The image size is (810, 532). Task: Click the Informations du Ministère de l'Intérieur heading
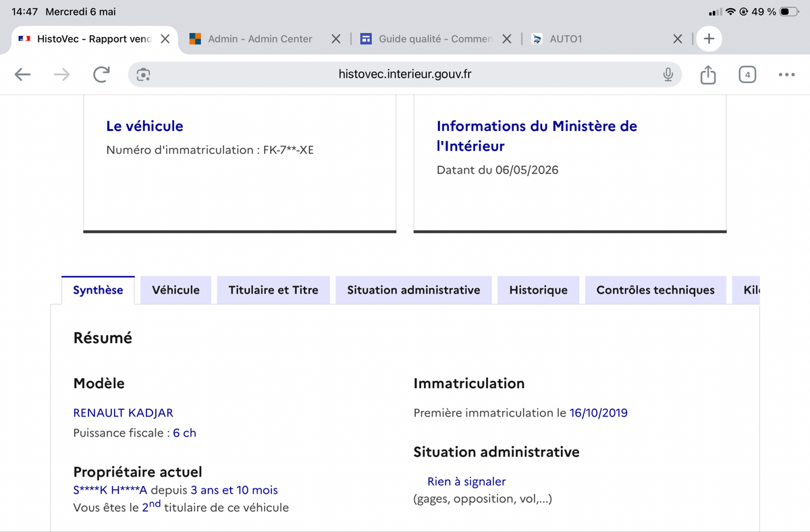[537, 136]
